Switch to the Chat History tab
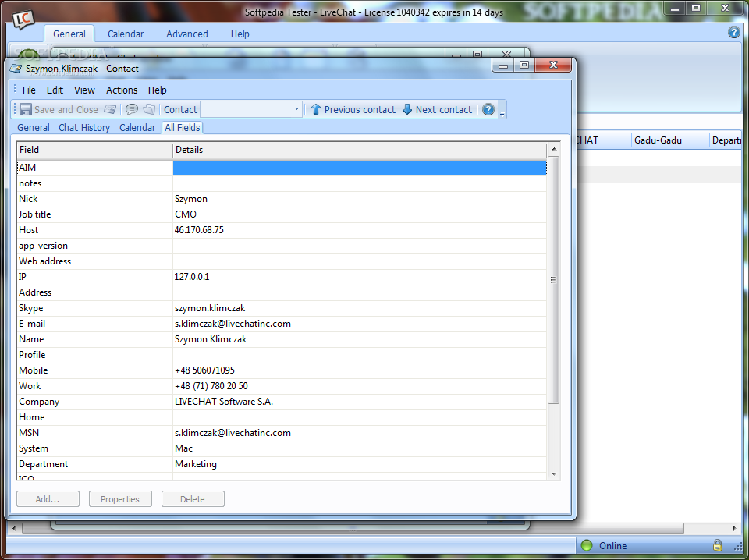Image resolution: width=749 pixels, height=560 pixels. [x=84, y=127]
